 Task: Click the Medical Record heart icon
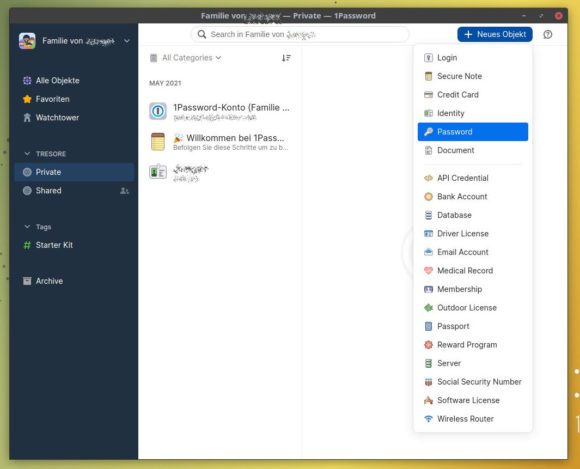(428, 270)
